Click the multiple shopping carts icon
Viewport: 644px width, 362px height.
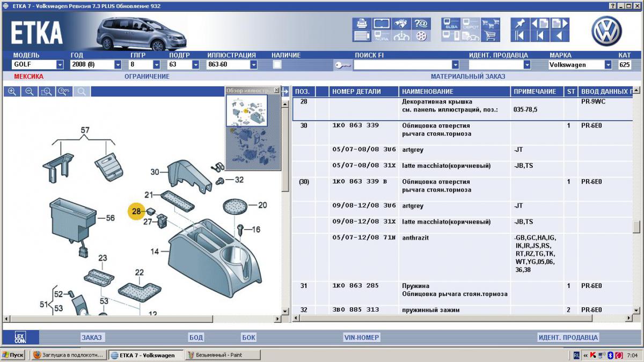(x=491, y=24)
